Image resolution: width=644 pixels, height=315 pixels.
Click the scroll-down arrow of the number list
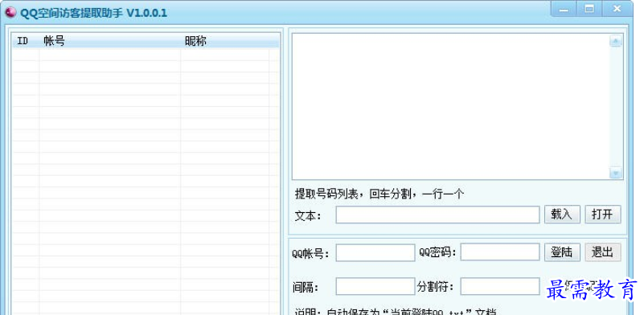pos(616,173)
